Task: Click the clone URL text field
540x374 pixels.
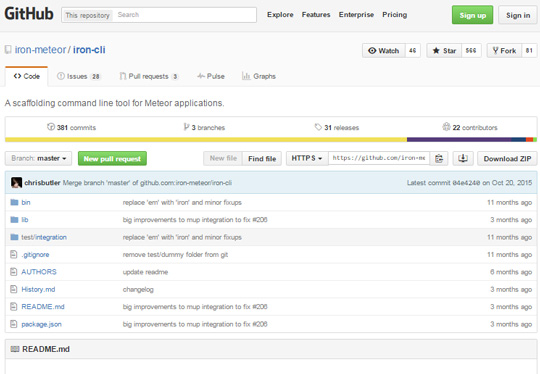Action: point(379,158)
